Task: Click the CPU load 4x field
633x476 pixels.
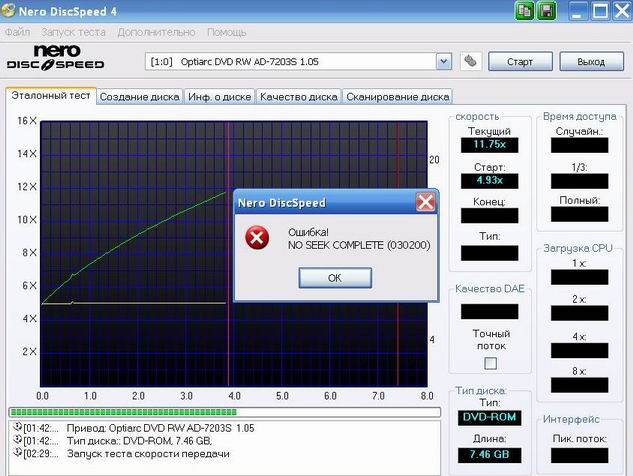Action: [579, 350]
